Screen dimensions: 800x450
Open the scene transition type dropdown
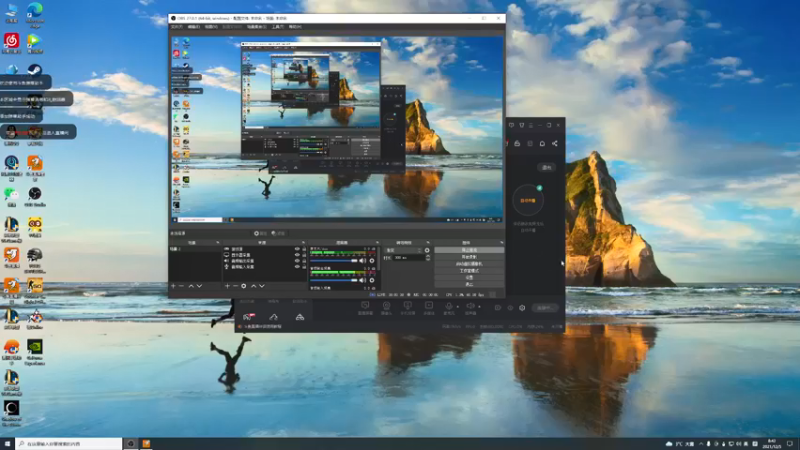coord(404,251)
